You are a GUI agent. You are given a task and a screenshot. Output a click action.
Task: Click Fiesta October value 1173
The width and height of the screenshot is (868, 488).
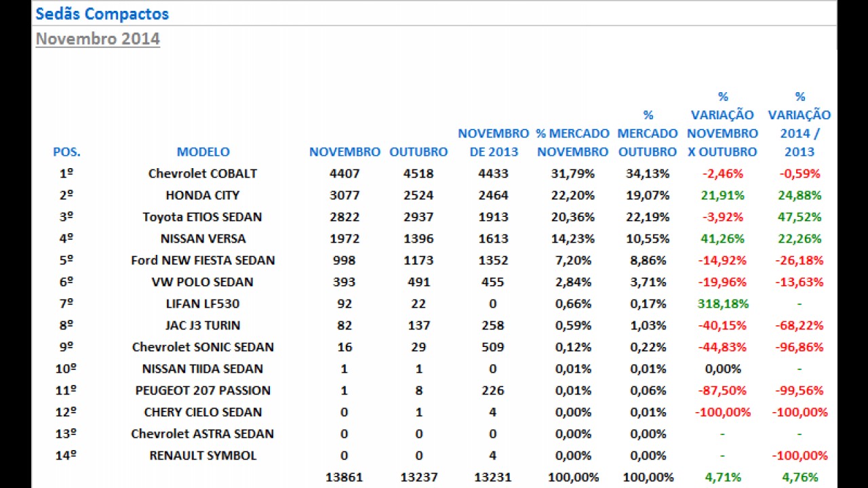(418, 260)
